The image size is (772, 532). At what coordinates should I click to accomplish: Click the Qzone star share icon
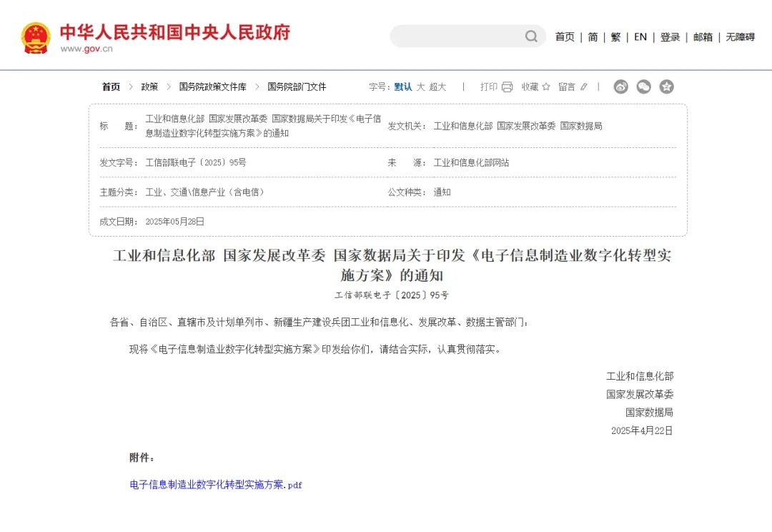[x=666, y=87]
